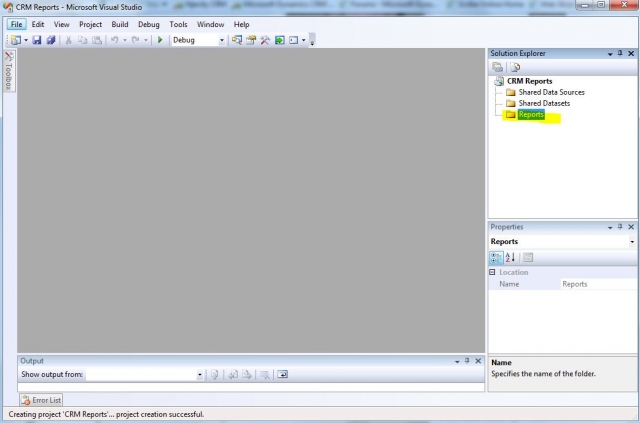
Task: Click the Name property label in Properties grid
Action: (x=509, y=284)
